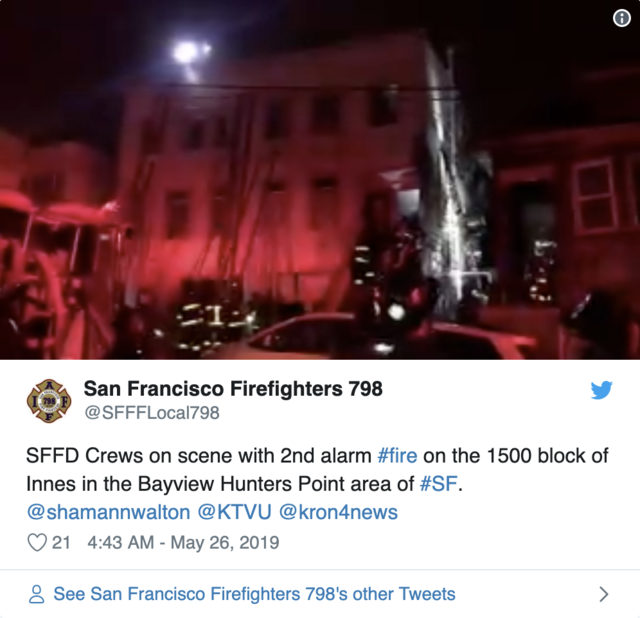Open the Twitter bird logo
Screen dimensions: 640x618
pyautogui.click(x=601, y=390)
